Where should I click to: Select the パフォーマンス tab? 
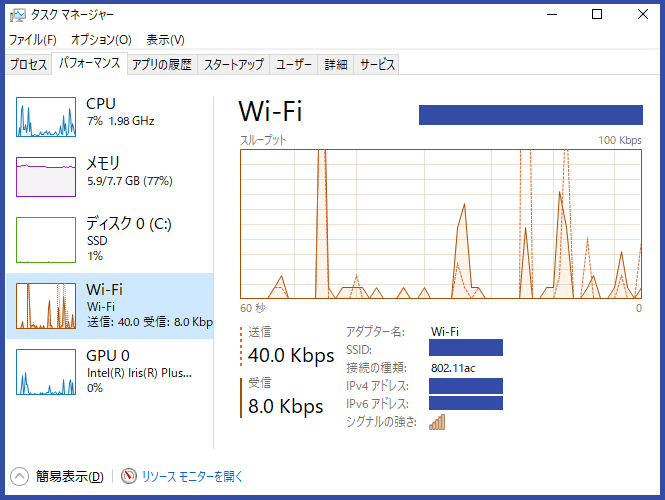coord(89,63)
